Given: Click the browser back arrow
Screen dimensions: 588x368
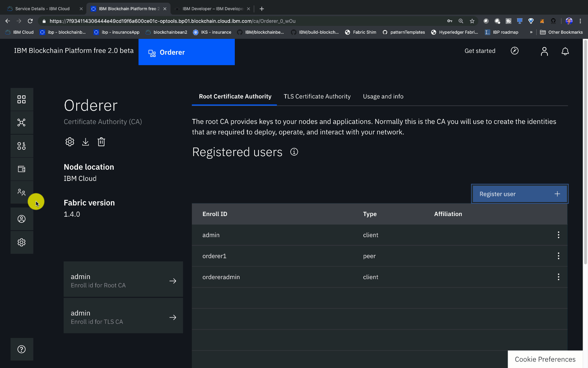Looking at the screenshot, I should tap(7, 21).
